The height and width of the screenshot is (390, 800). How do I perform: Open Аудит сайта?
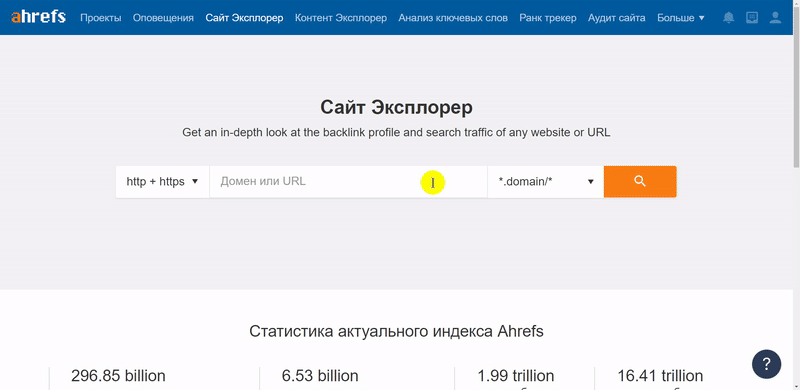click(x=616, y=18)
